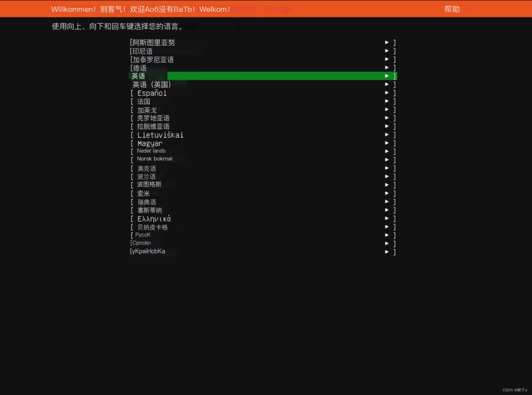Choose 加泰罗尼亚语 from the list
This screenshot has height=395, width=532.
pyautogui.click(x=263, y=59)
